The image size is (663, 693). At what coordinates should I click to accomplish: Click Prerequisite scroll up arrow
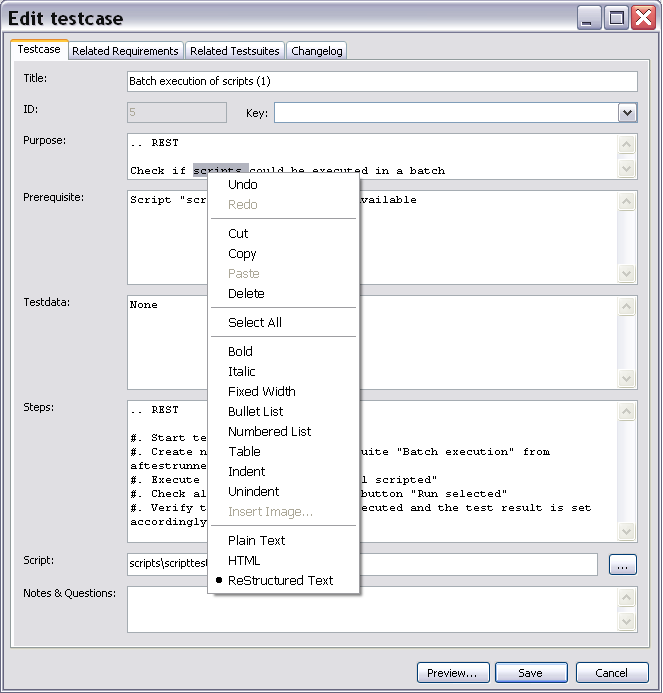(x=627, y=202)
